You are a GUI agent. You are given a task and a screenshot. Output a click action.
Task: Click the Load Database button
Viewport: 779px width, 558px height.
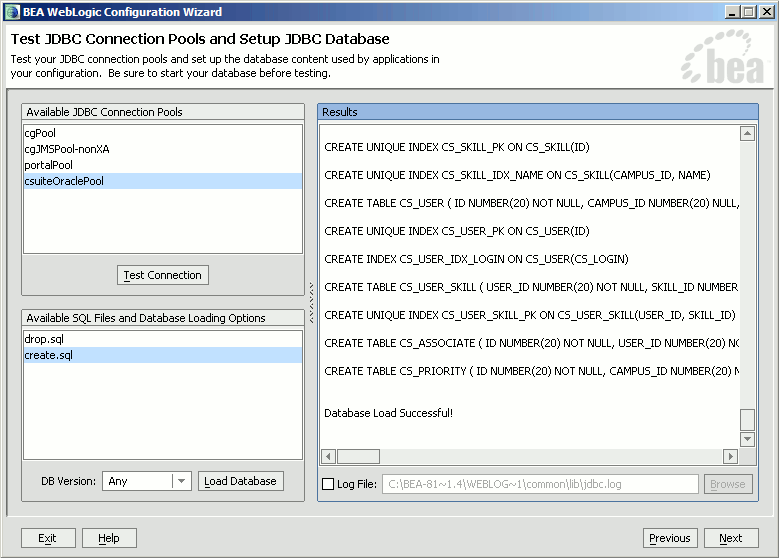point(240,481)
